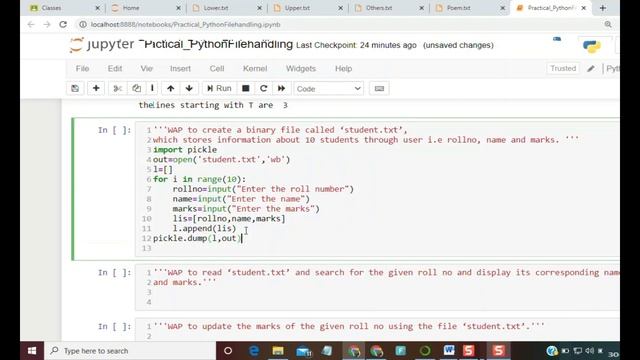Move selected cell up arrow
640x360 pixels.
pos(171,89)
